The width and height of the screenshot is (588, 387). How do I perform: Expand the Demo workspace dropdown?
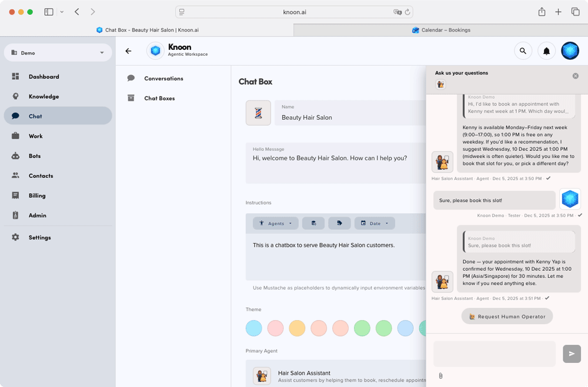tap(58, 53)
